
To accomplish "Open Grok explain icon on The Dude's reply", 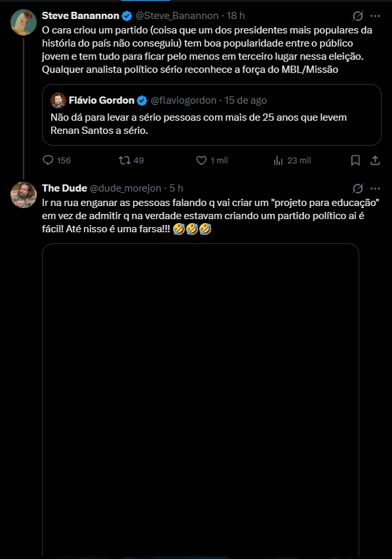I will click(358, 188).
